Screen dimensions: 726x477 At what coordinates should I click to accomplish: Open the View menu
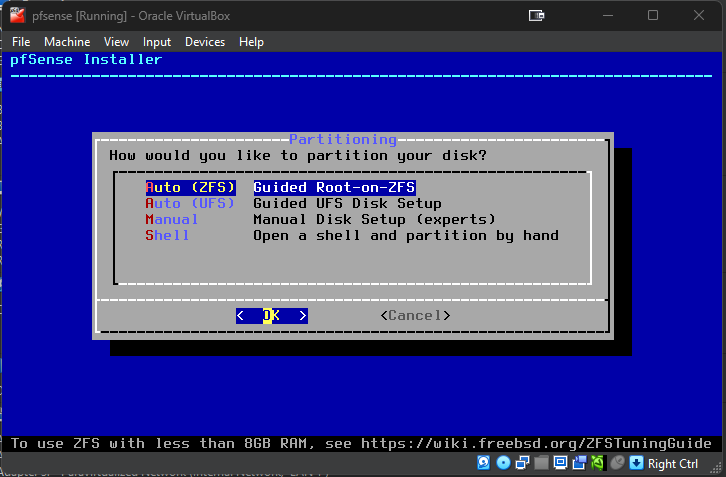[116, 42]
